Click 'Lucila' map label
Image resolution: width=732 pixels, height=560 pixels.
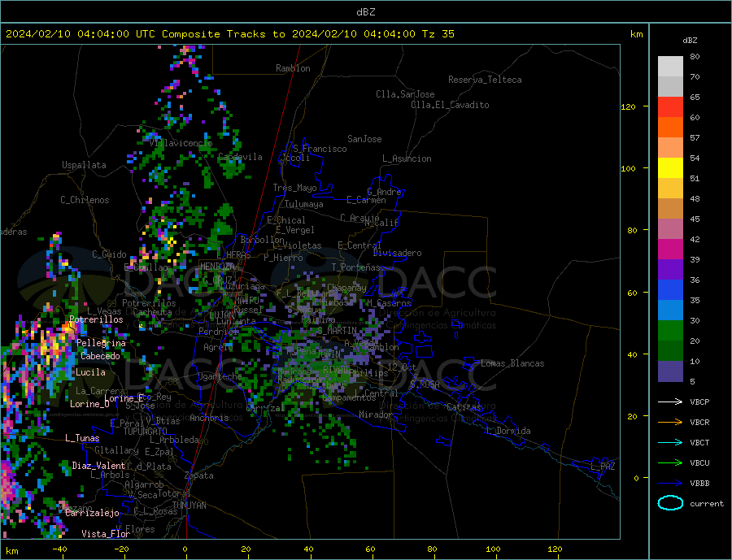pyautogui.click(x=90, y=372)
